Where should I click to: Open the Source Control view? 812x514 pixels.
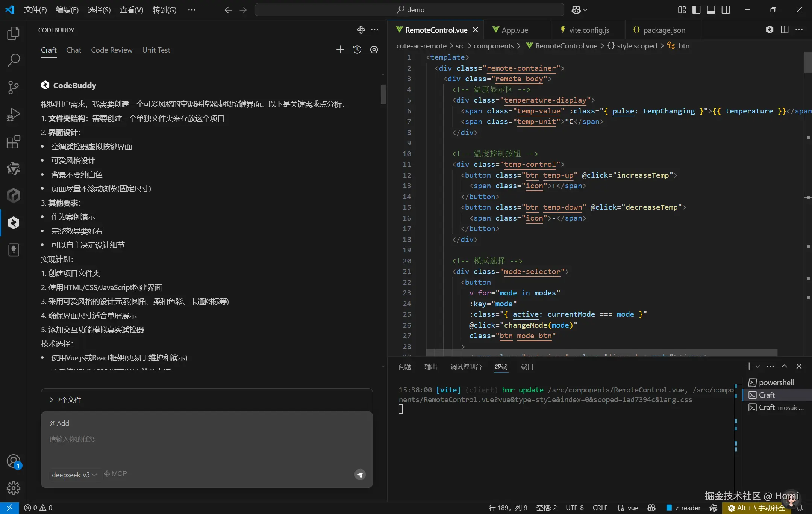coord(13,87)
